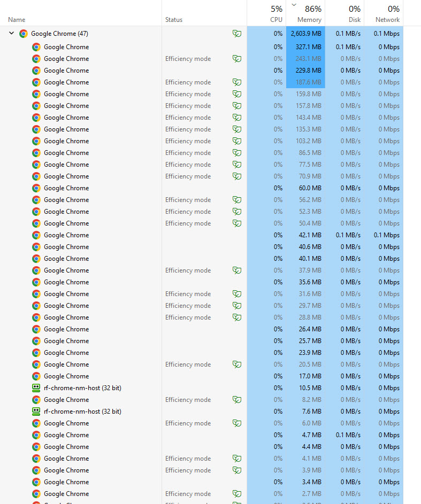Click the efficiency leaf icon in the 159.8 MB row
The width and height of the screenshot is (421, 504).
click(237, 94)
